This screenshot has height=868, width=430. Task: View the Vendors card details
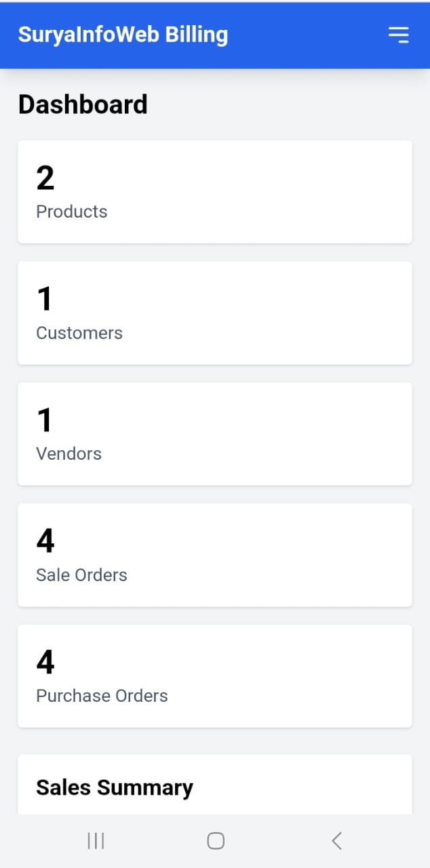pyautogui.click(x=215, y=434)
